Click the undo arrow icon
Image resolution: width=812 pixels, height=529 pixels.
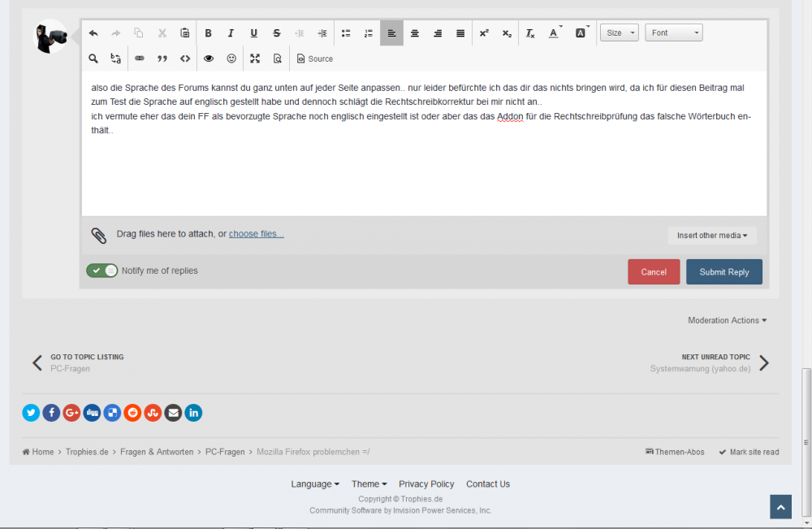tap(93, 33)
